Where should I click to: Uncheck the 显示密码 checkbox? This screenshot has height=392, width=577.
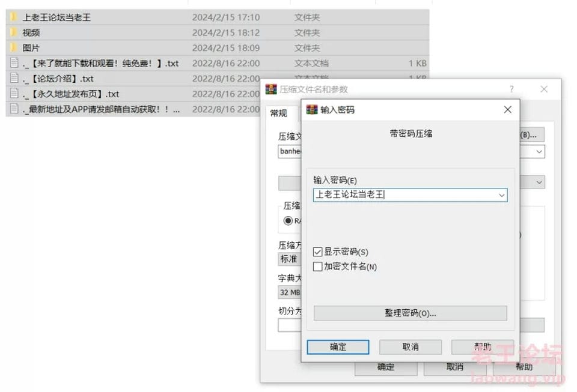coord(317,252)
